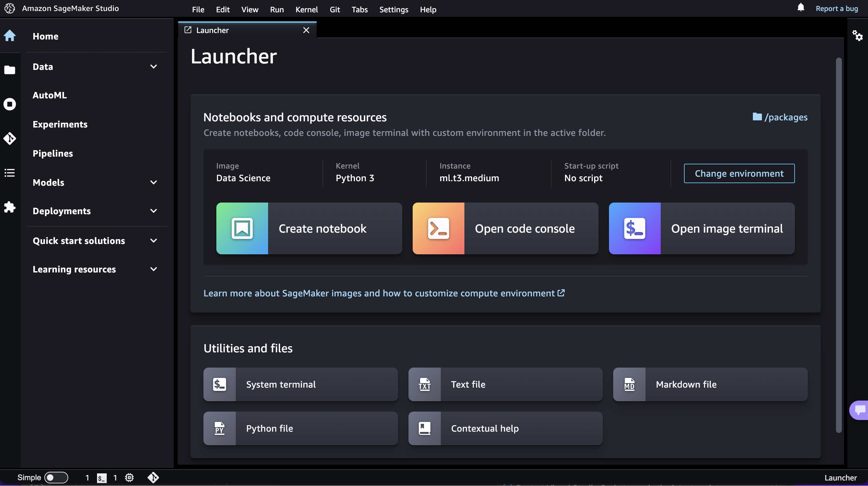Select the Markdown file option
This screenshot has width=868, height=486.
coord(710,384)
